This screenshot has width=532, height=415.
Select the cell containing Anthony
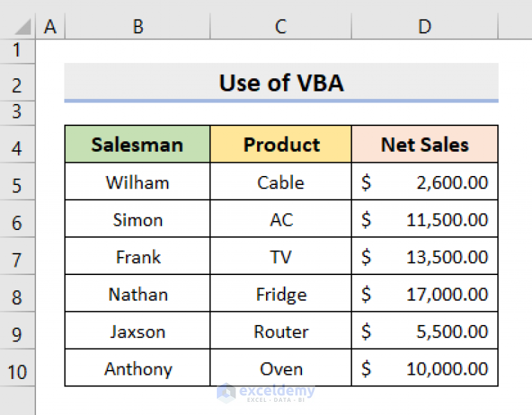click(137, 368)
